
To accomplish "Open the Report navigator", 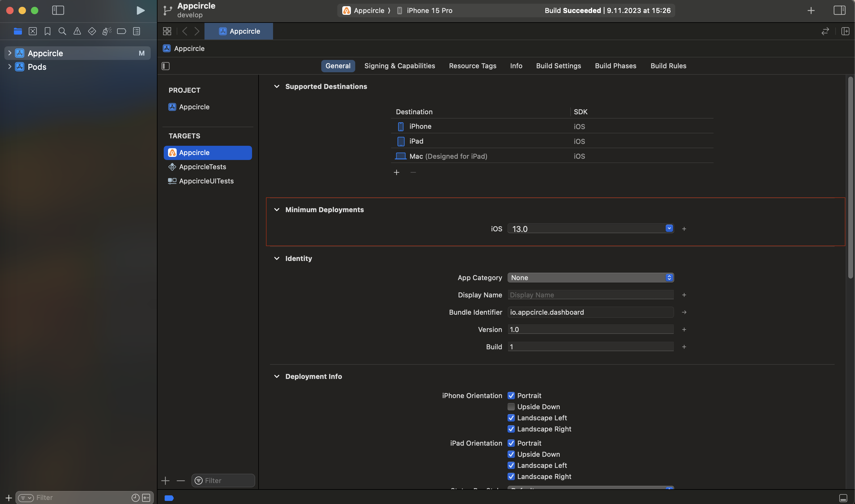I will pos(137,31).
